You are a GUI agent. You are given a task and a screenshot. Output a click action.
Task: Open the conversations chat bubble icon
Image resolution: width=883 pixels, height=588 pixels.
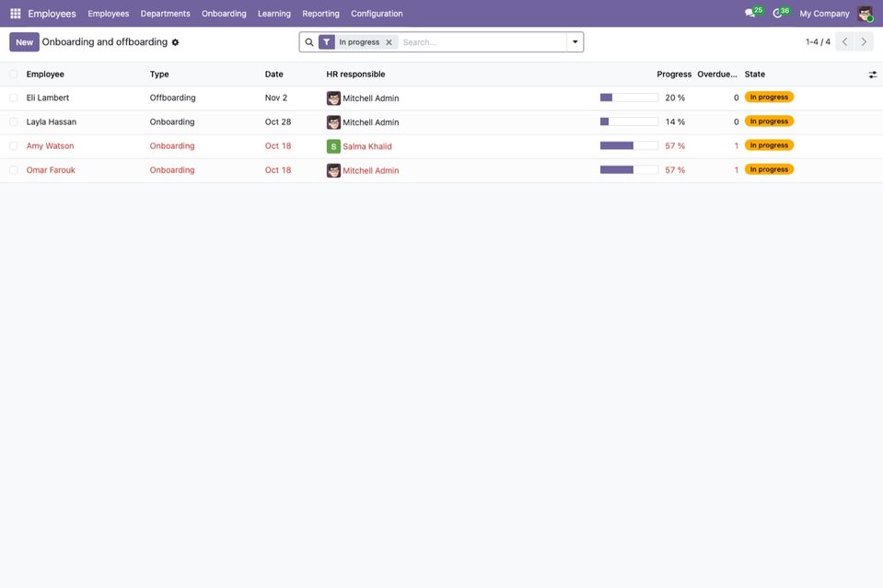point(749,13)
